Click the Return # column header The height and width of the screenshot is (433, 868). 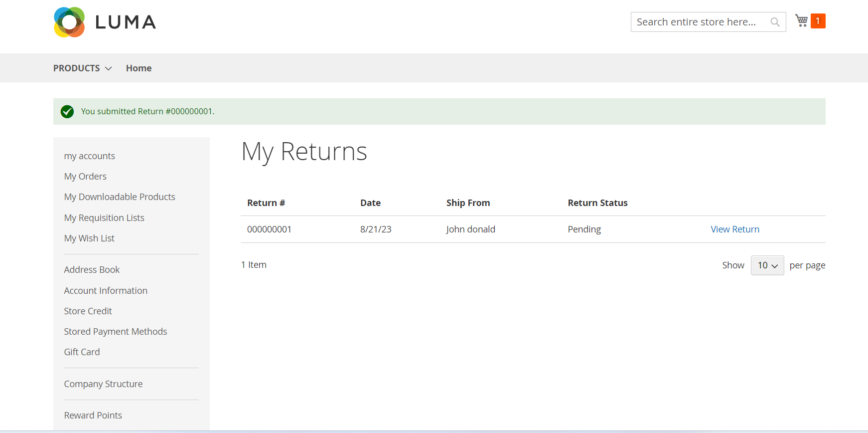[266, 203]
